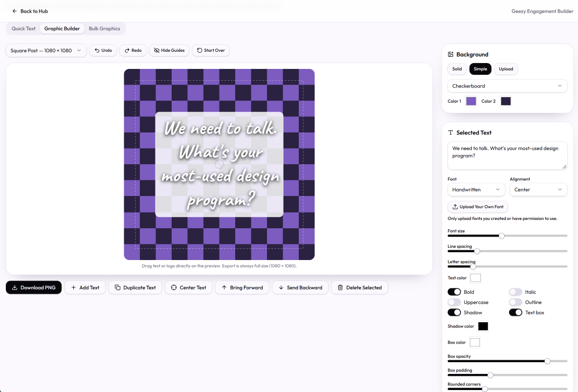
Task: Click the Redo arrow icon
Action: pos(127,50)
